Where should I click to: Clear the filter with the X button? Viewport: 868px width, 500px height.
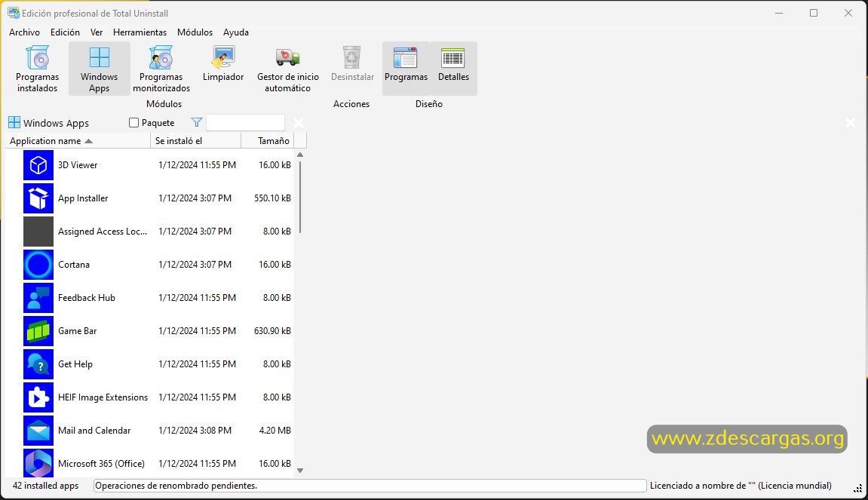click(299, 123)
